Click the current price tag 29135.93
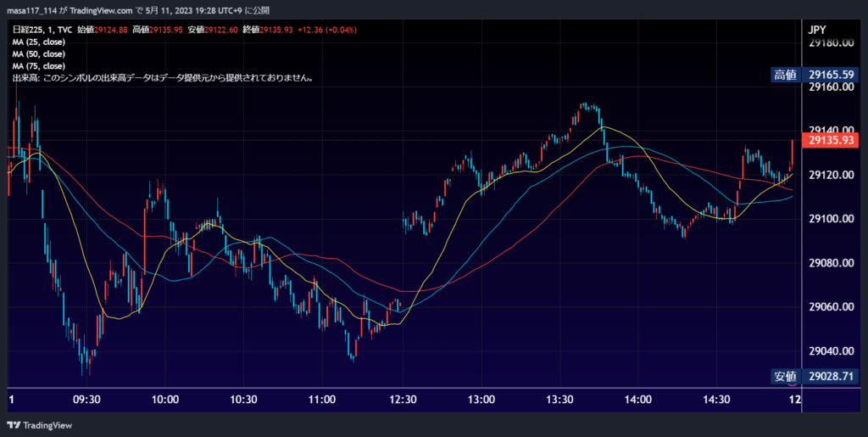Screen dimensions: 868x437 (x=830, y=141)
